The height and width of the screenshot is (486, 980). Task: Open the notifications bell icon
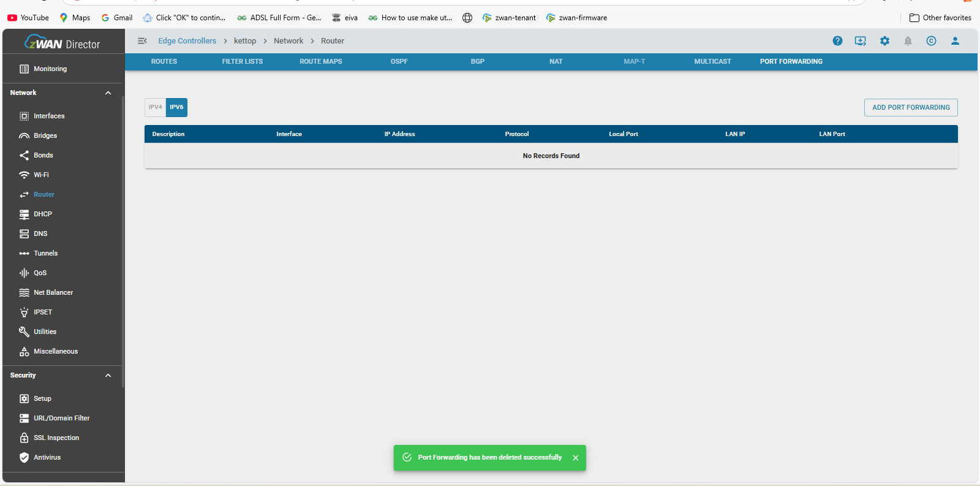coord(908,41)
